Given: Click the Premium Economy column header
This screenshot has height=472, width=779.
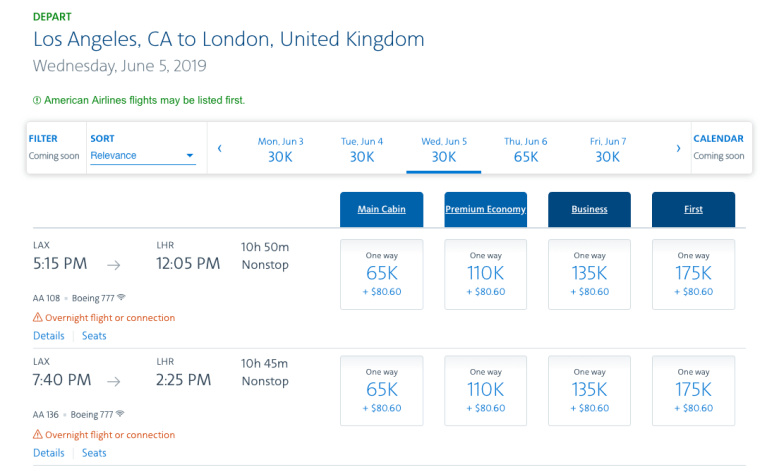Looking at the screenshot, I should [485, 209].
